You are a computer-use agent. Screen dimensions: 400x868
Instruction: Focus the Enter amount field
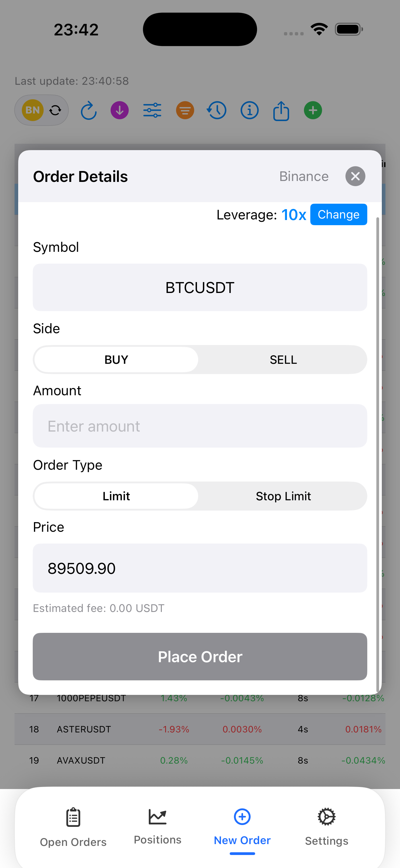click(x=200, y=426)
